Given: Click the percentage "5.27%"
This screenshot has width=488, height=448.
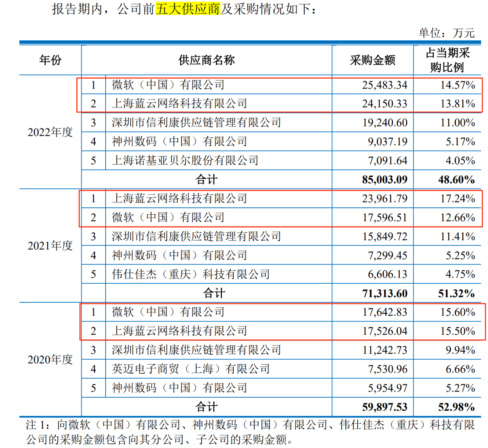Looking at the screenshot, I should click(x=461, y=388).
